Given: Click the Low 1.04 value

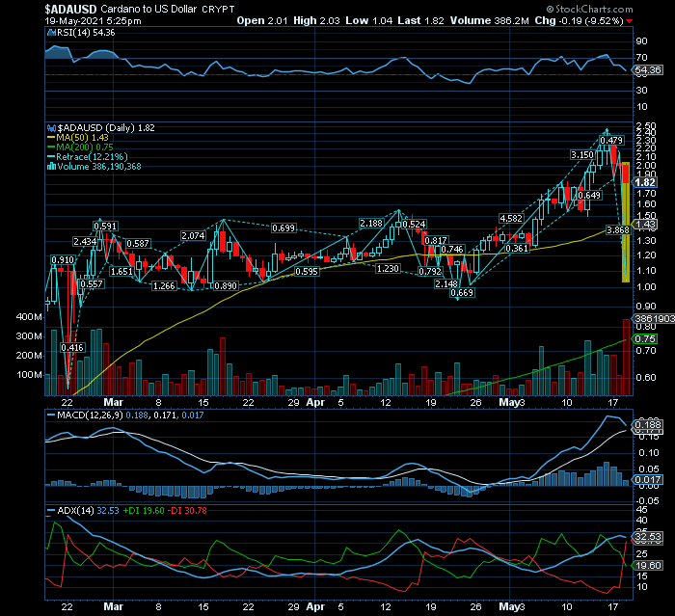Looking at the screenshot, I should coord(369,20).
